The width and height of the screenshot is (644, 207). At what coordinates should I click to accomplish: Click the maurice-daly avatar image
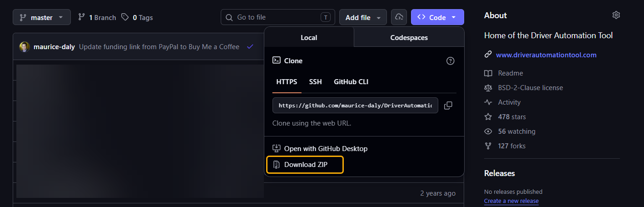point(25,46)
